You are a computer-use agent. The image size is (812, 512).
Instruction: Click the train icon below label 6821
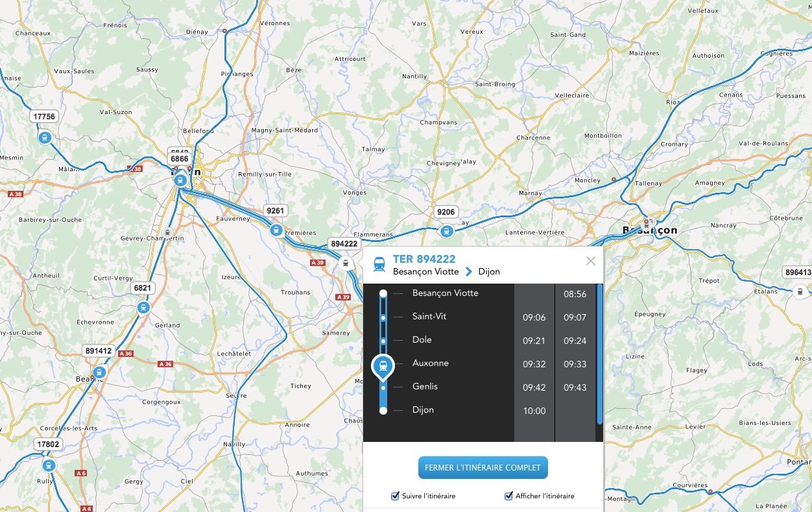click(x=143, y=307)
